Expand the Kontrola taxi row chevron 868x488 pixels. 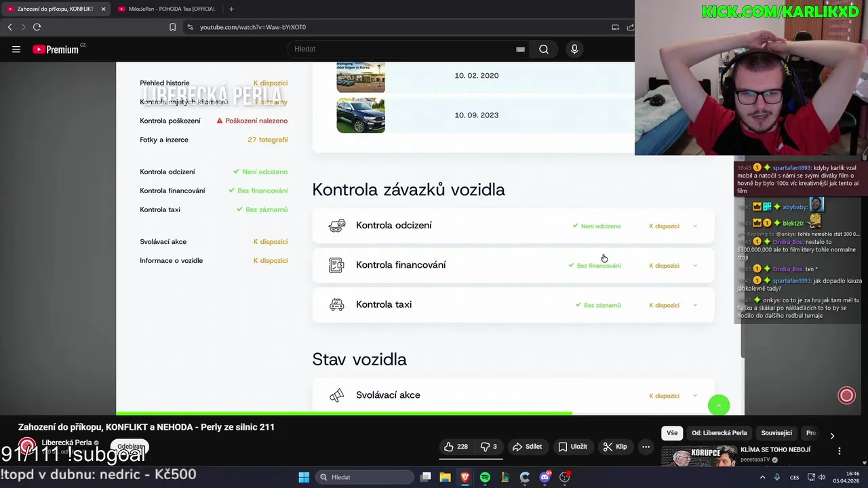[694, 305]
